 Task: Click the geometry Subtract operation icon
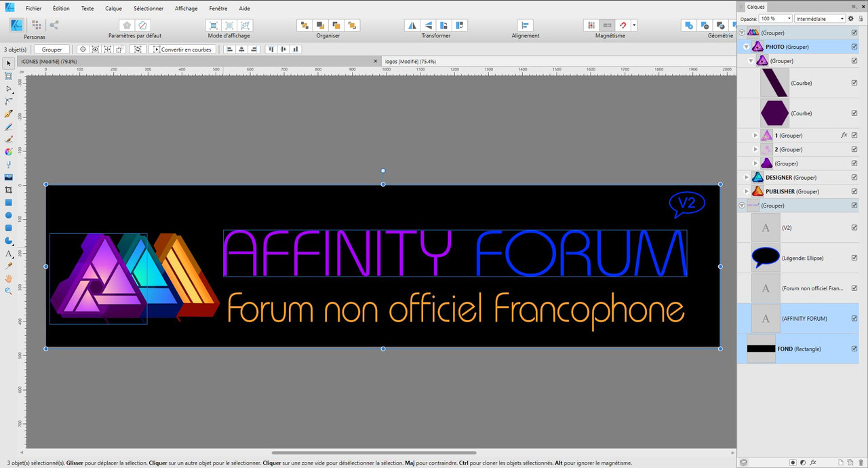[x=705, y=25]
